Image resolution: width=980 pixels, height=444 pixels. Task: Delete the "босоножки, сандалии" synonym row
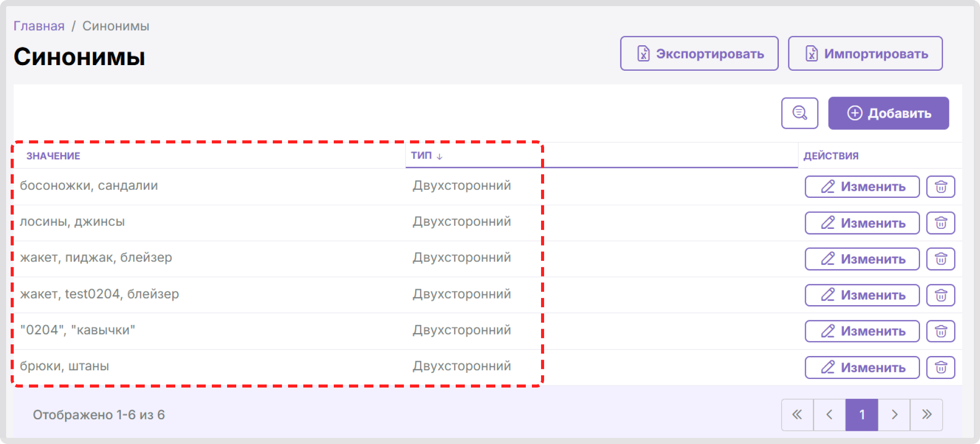[940, 187]
